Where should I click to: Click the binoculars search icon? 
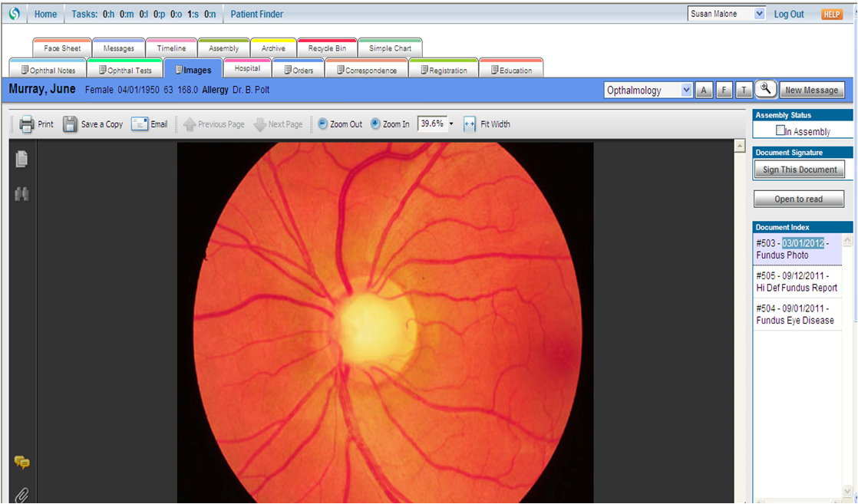coord(21,194)
